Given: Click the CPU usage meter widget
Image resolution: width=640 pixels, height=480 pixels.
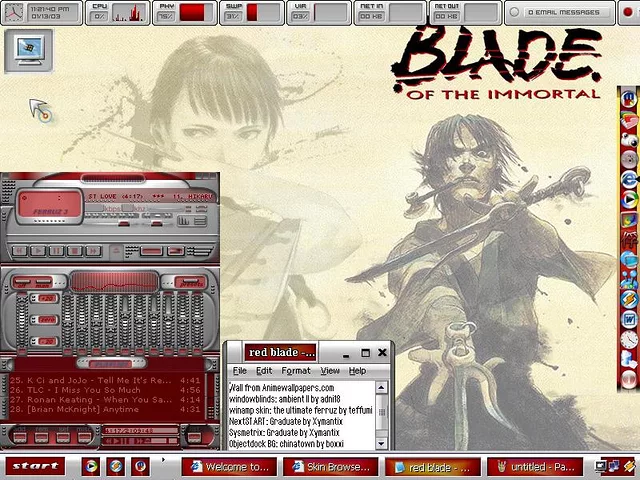Looking at the screenshot, I should click(x=118, y=13).
